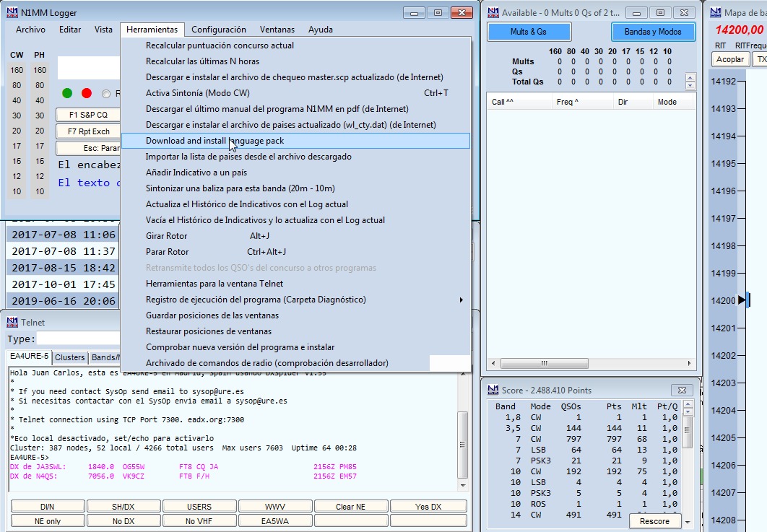Expand the Registro de ejecución submenu arrow
The image size is (767, 532).
tap(461, 300)
